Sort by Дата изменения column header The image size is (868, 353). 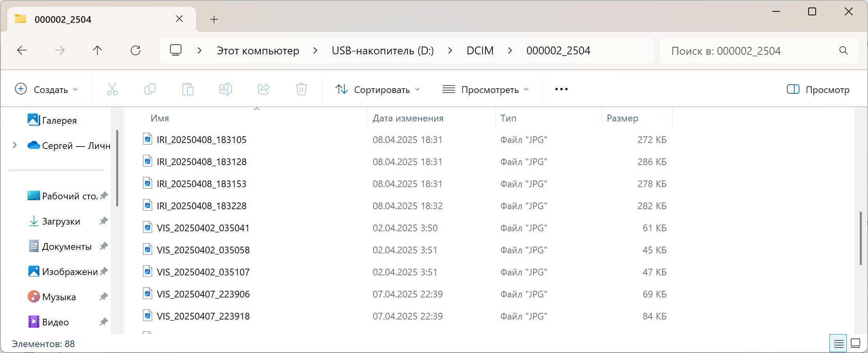(408, 118)
